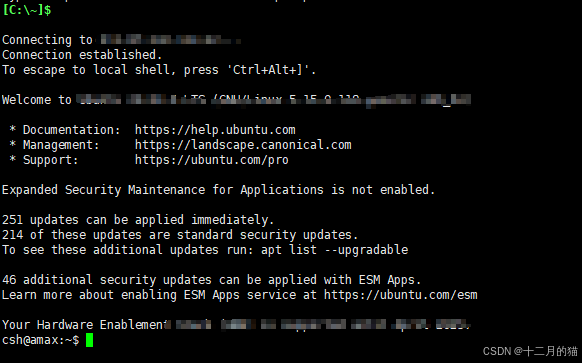Screen dimensions: 582x363
Task: Click the green [C:\~]$ local prompt
Action: pyautogui.click(x=26, y=10)
